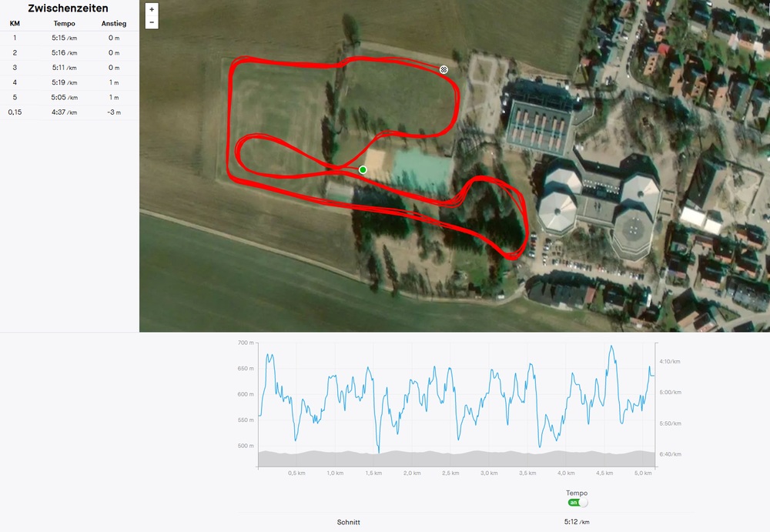Click the Anstieg column header
The image size is (770, 532).
pyautogui.click(x=114, y=24)
